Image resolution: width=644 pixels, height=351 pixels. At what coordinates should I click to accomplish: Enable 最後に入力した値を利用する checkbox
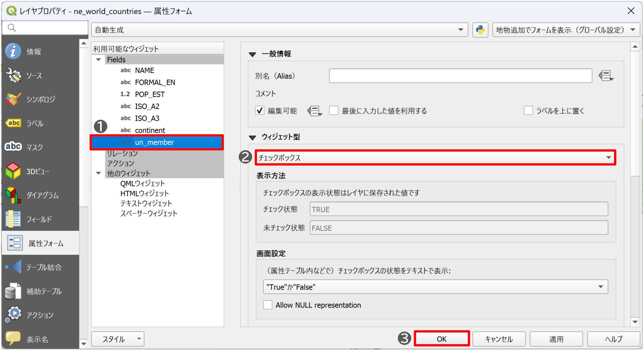(x=334, y=111)
